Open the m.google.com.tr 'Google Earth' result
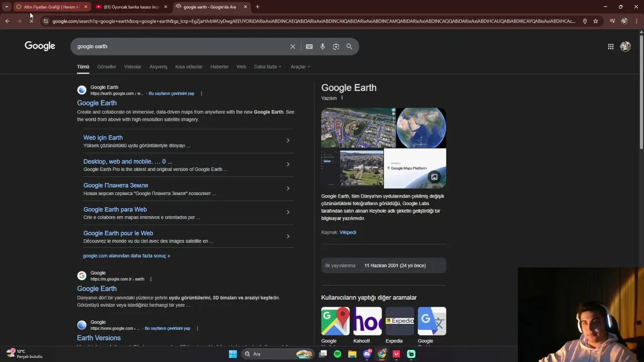Image resolution: width=644 pixels, height=362 pixels. point(97,289)
